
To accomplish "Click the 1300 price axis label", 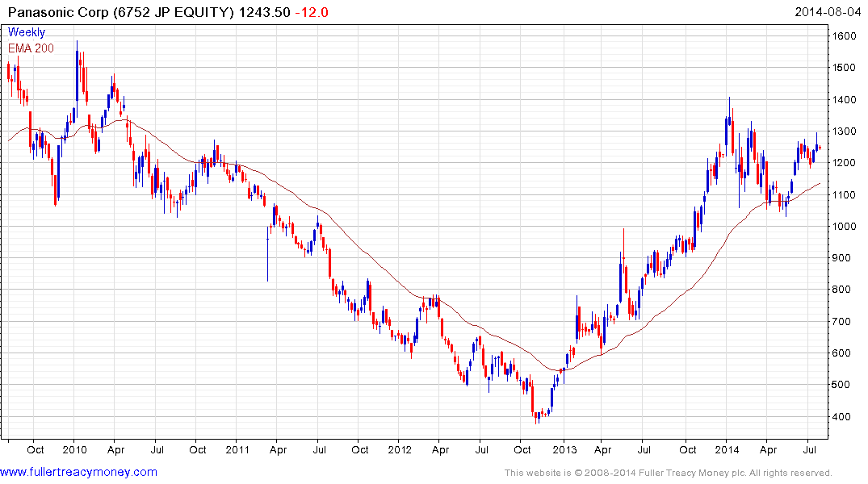I will tap(845, 131).
